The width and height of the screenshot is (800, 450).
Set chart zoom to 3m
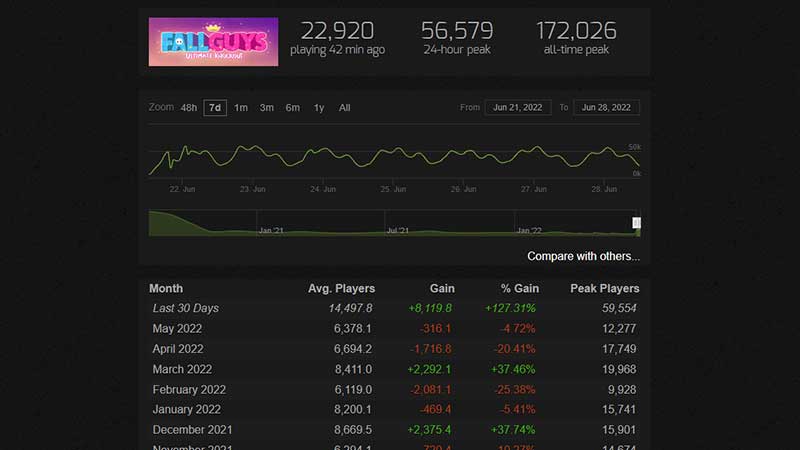click(x=267, y=108)
